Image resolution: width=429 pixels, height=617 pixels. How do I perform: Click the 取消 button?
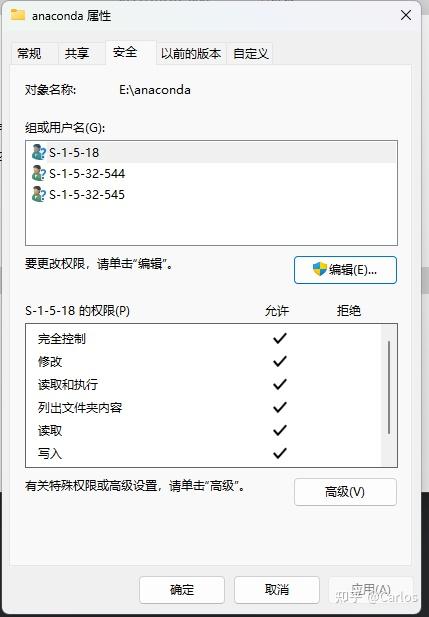click(x=277, y=589)
